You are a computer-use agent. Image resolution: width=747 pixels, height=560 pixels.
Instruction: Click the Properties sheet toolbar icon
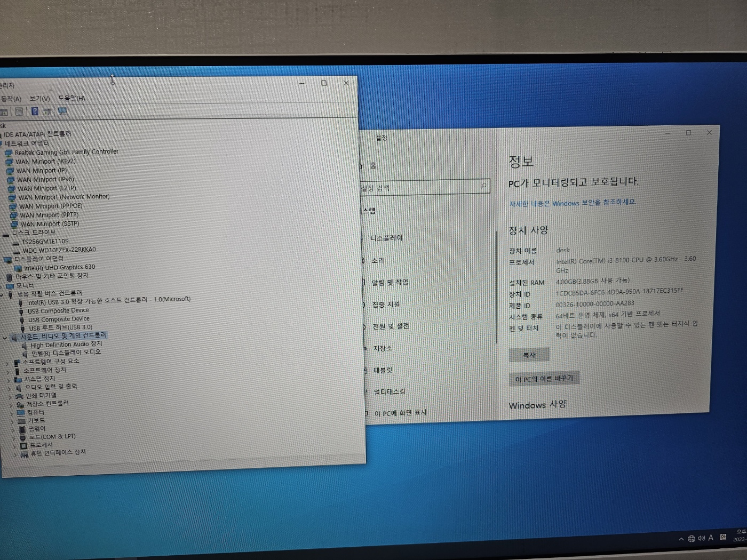[x=19, y=111]
